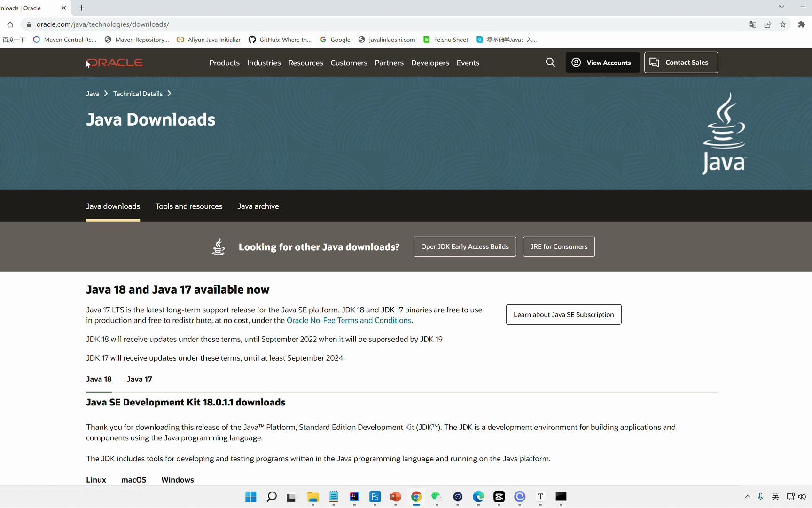Click the Contact Sales button

coord(681,63)
